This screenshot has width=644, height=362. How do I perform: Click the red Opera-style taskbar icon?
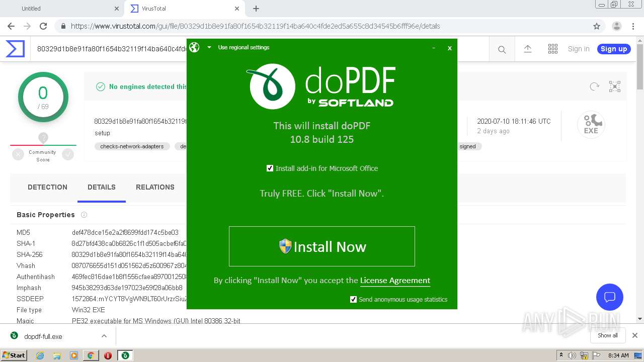click(108, 355)
